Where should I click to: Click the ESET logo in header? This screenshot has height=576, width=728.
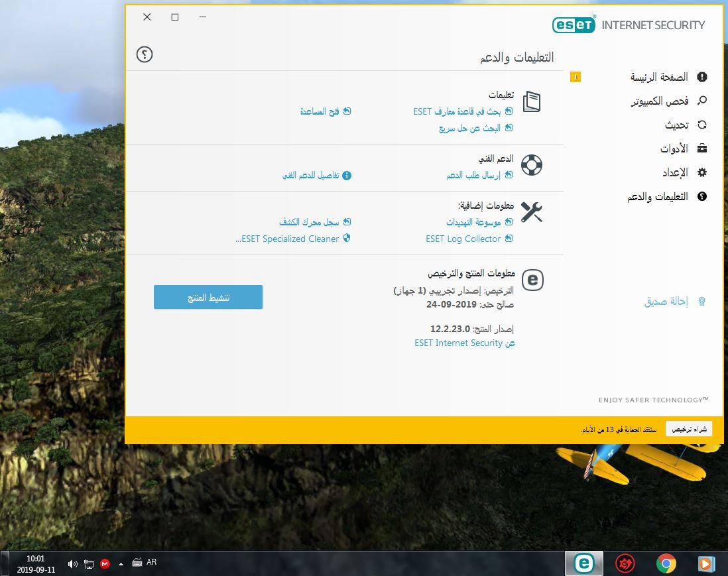(574, 25)
